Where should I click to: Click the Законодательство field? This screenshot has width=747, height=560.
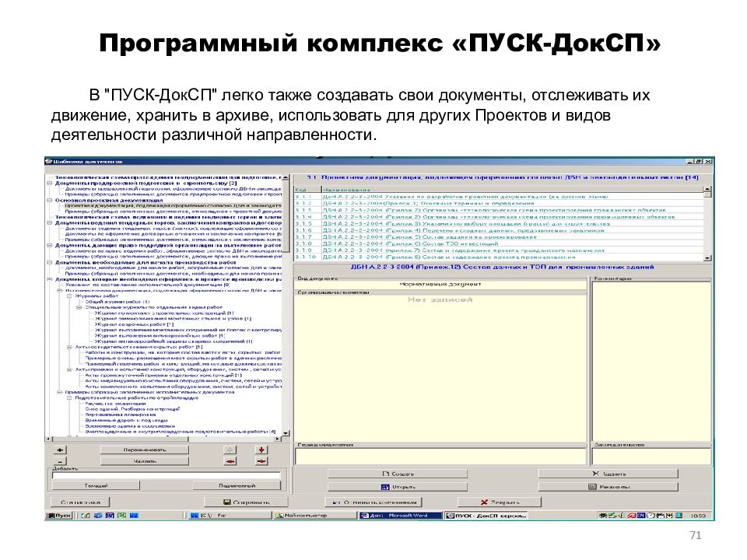point(651,457)
